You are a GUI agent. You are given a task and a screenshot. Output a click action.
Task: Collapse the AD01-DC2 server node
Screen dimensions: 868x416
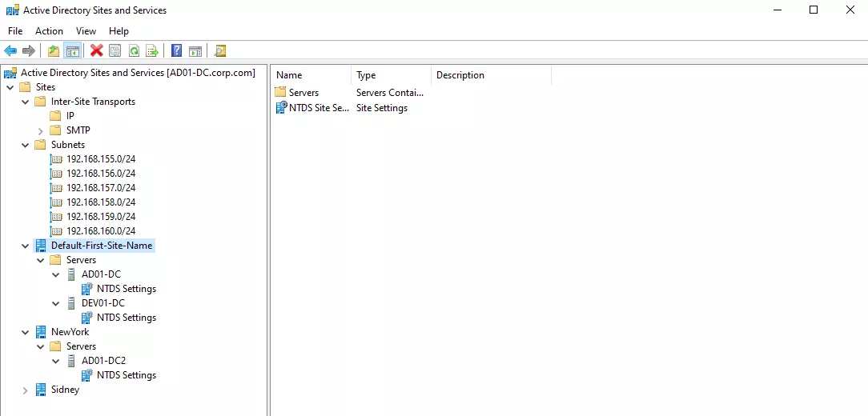pyautogui.click(x=55, y=361)
